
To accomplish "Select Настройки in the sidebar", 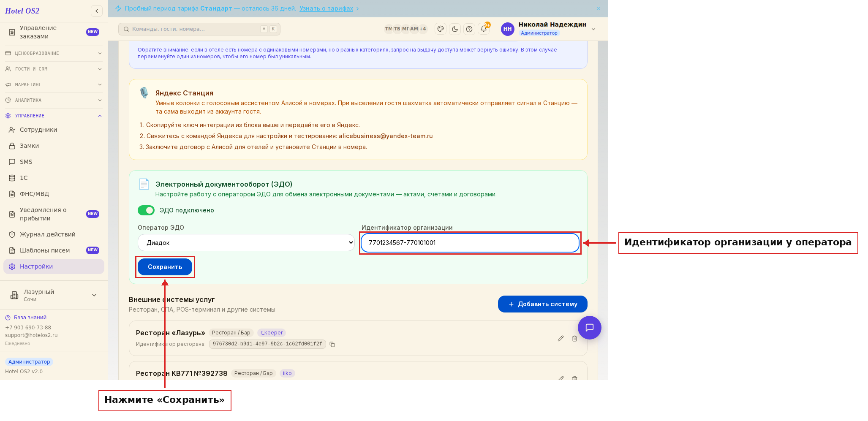I will (x=54, y=266).
